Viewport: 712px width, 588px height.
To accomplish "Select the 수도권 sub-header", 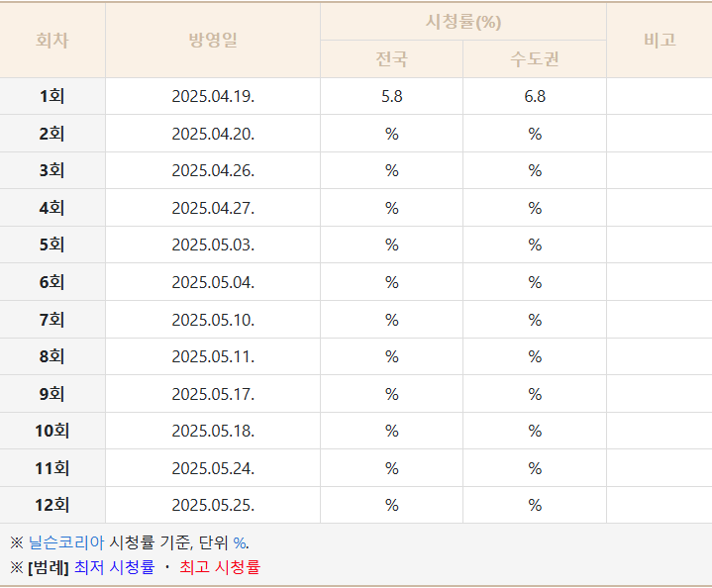I will click(535, 59).
